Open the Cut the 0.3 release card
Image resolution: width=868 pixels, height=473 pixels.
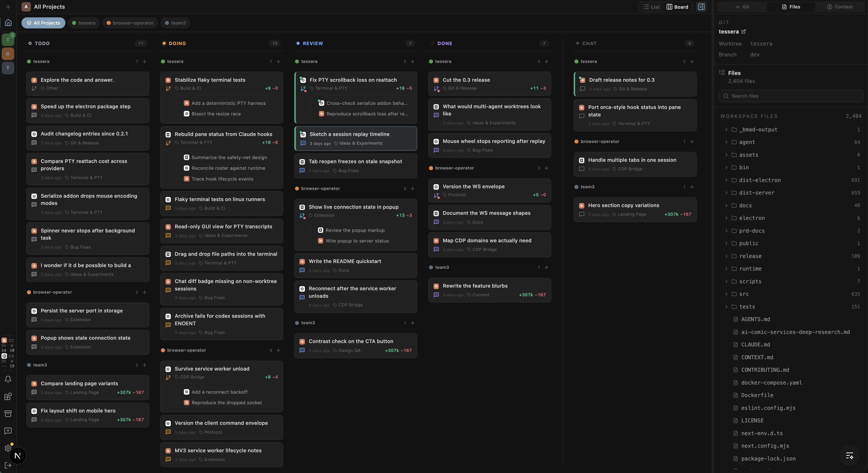489,84
